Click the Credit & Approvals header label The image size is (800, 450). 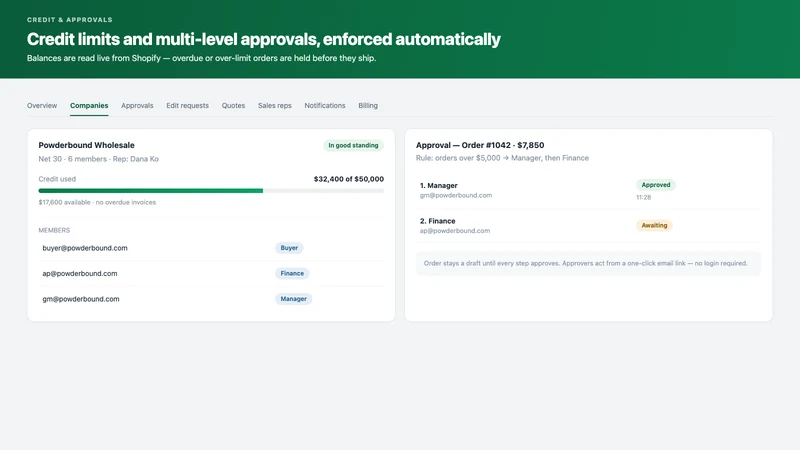click(x=70, y=20)
